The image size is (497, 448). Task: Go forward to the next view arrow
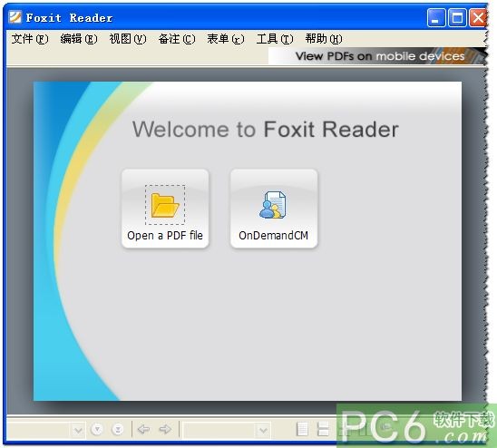click(165, 430)
